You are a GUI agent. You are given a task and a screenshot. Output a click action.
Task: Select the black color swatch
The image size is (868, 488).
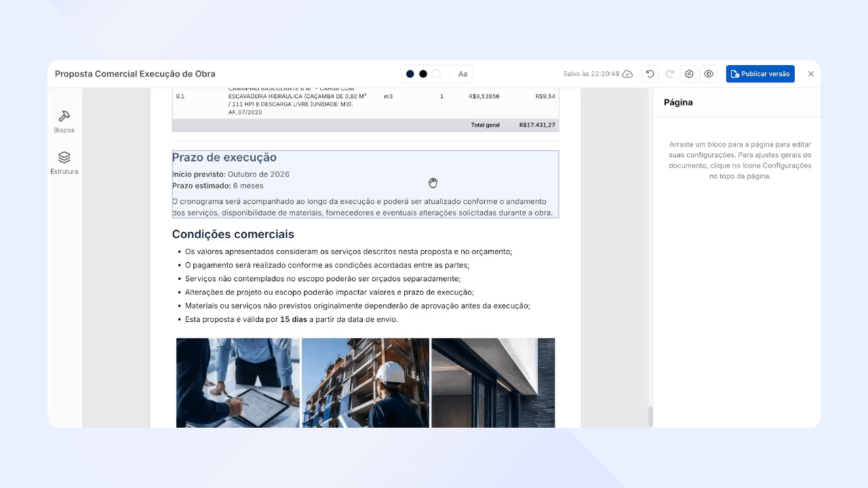point(423,74)
